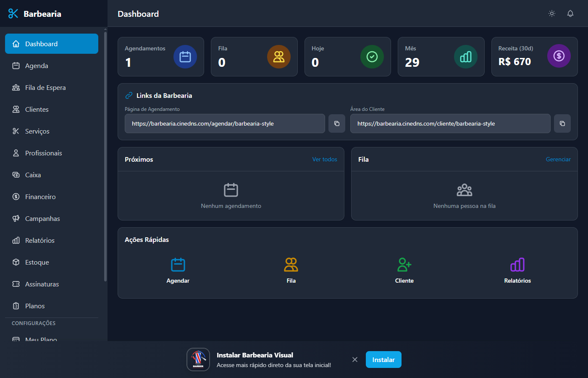Viewport: 588px width, 378px height.
Task: Dismiss the install banner with X
Action: 355,360
